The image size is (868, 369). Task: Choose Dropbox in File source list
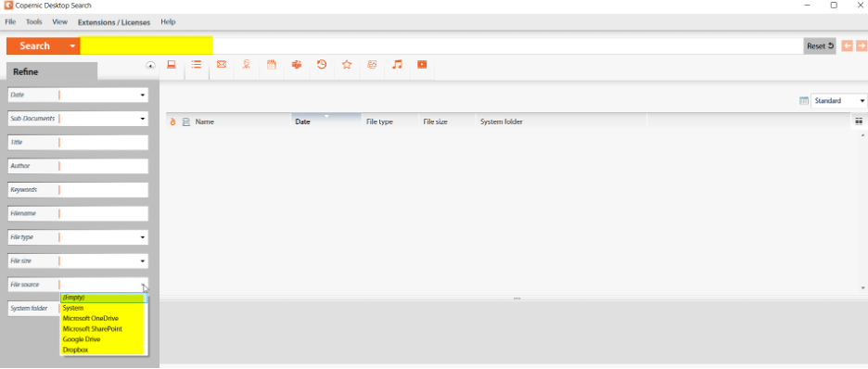[104, 350]
